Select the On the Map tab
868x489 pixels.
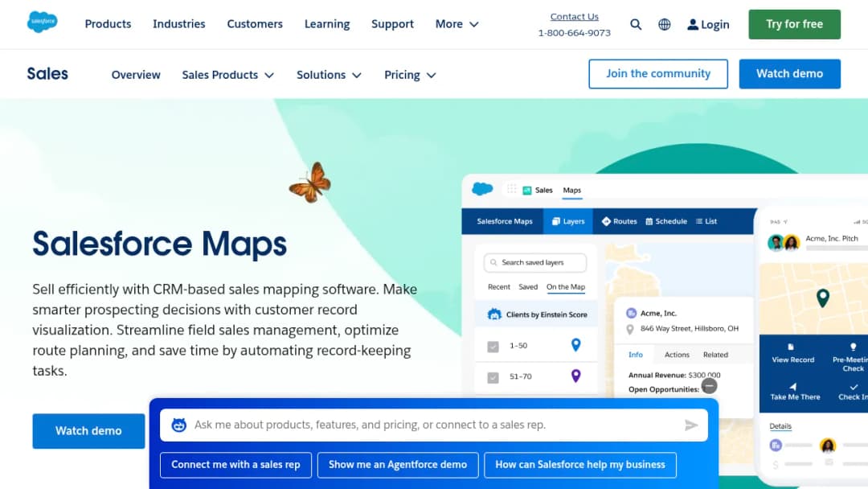[x=566, y=287]
